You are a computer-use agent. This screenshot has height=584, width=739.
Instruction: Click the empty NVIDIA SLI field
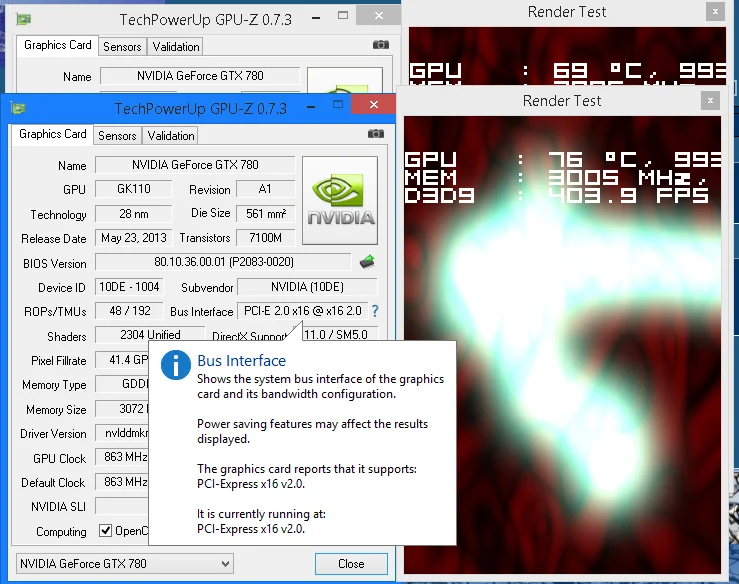pos(122,506)
